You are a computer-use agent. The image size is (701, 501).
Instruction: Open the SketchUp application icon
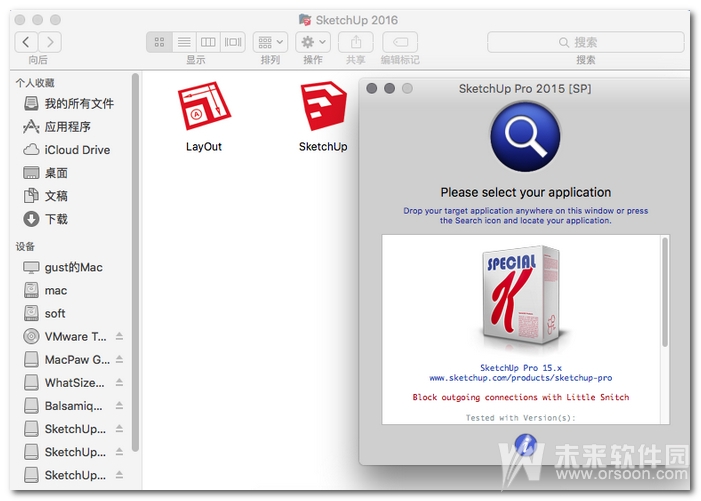pos(323,105)
